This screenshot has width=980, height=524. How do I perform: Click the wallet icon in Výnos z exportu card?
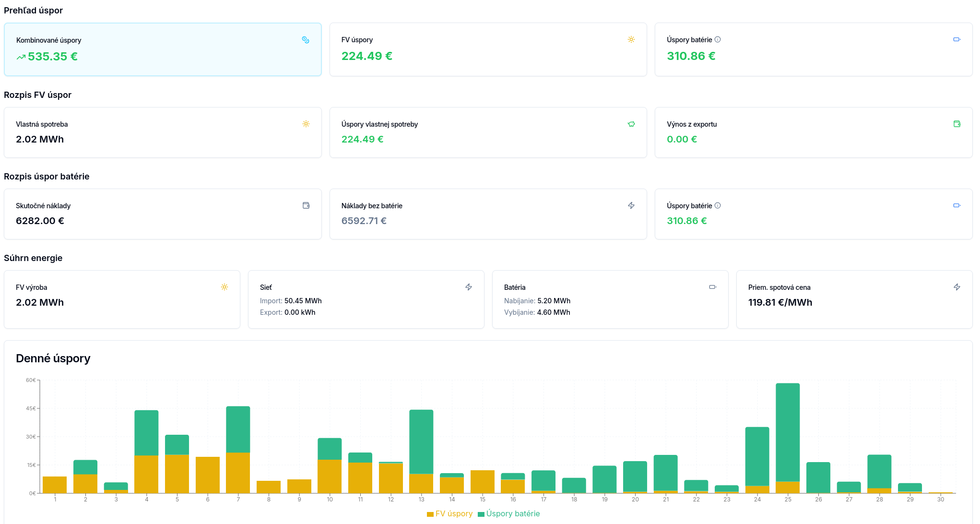point(956,124)
